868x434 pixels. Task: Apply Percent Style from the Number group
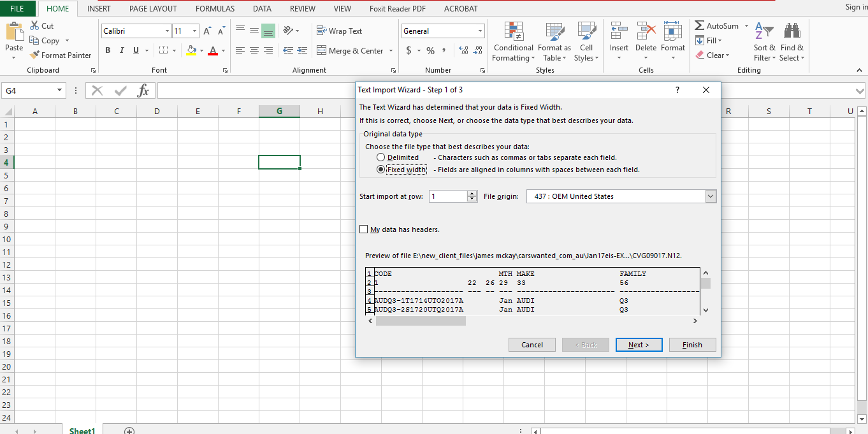click(x=430, y=50)
